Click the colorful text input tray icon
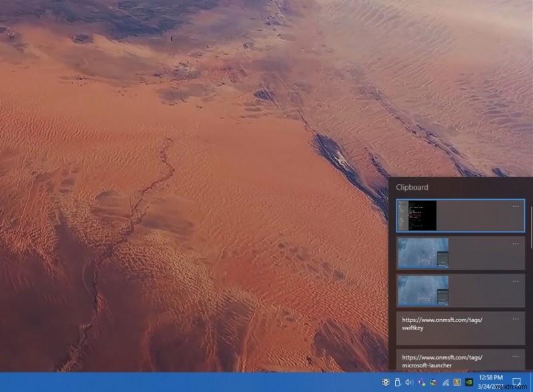The width and height of the screenshot is (533, 392). point(420,381)
